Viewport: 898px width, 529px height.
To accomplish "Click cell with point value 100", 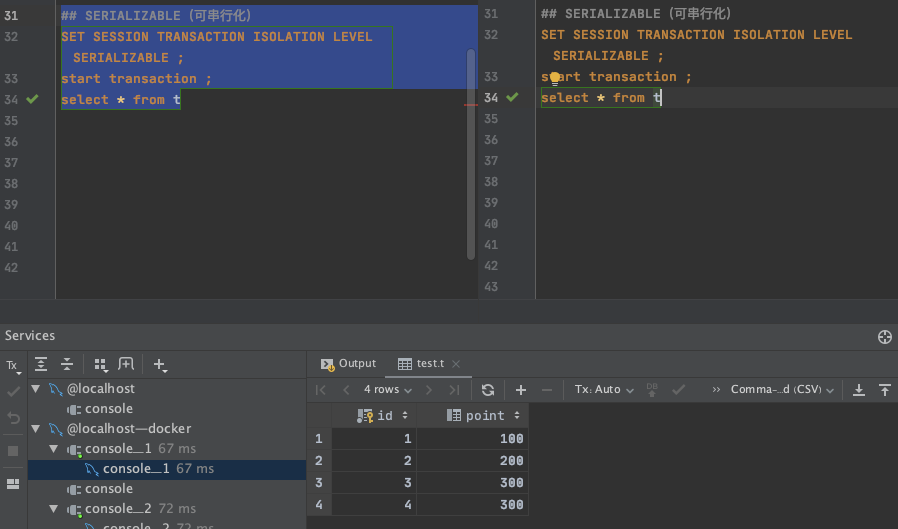I will pos(472,439).
